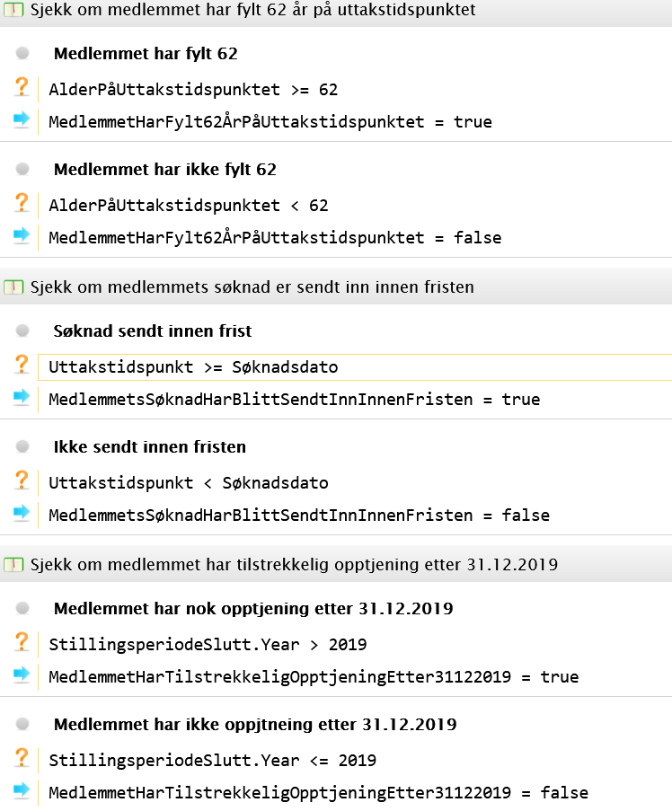The height and width of the screenshot is (811, 672).
Task: Collapse the Sjekk om medlemmet har fylt 62 år header
Action: [x=336, y=10]
